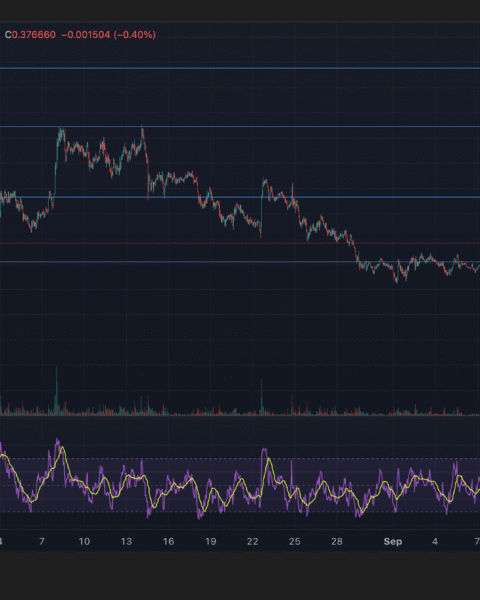The image size is (480, 600).
Task: Select the topmost blue horizontal line drawing
Action: tap(240, 68)
